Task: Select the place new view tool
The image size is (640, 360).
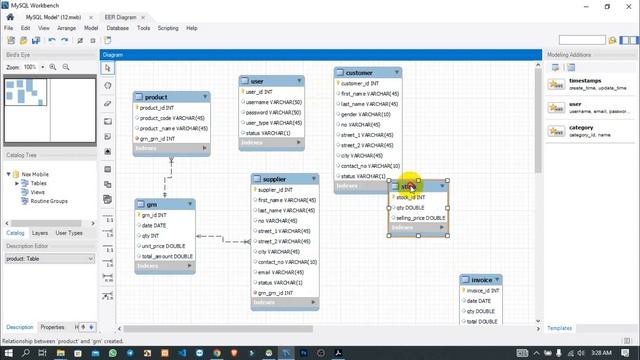Action: coord(108,184)
